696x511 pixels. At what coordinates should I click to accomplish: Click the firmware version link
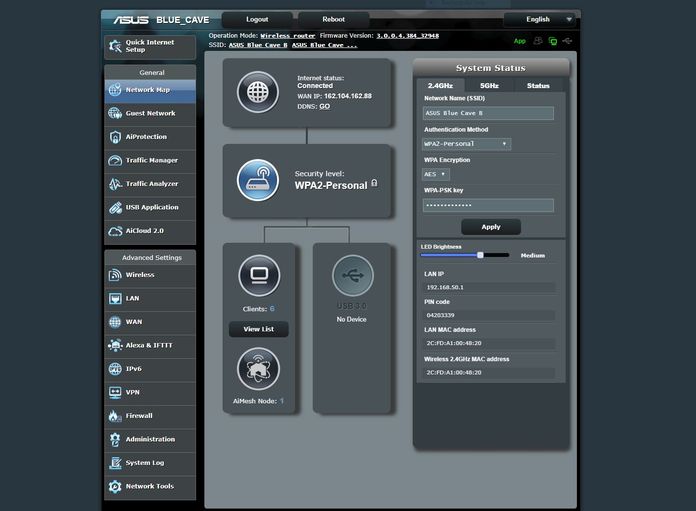coord(407,36)
